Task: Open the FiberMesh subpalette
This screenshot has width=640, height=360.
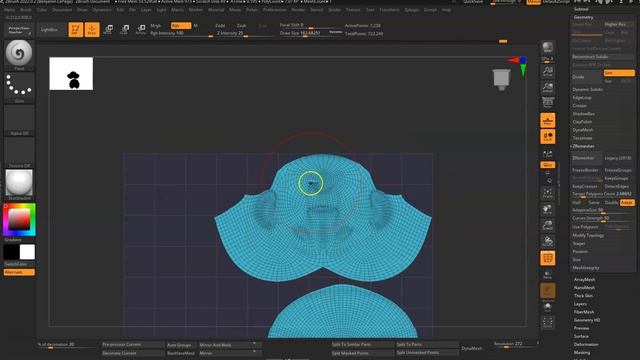Action: point(584,312)
